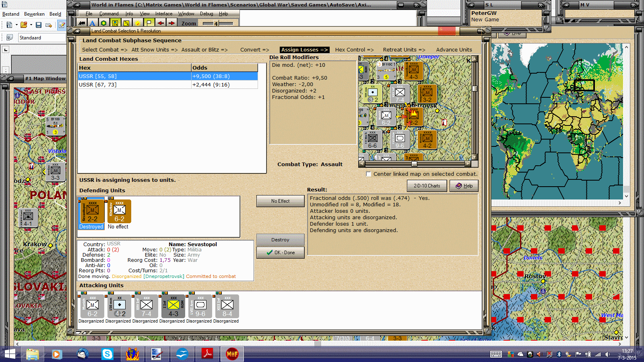Open the WiF game taskbar icon
Image resolution: width=644 pixels, height=362 pixels.
tap(232, 354)
